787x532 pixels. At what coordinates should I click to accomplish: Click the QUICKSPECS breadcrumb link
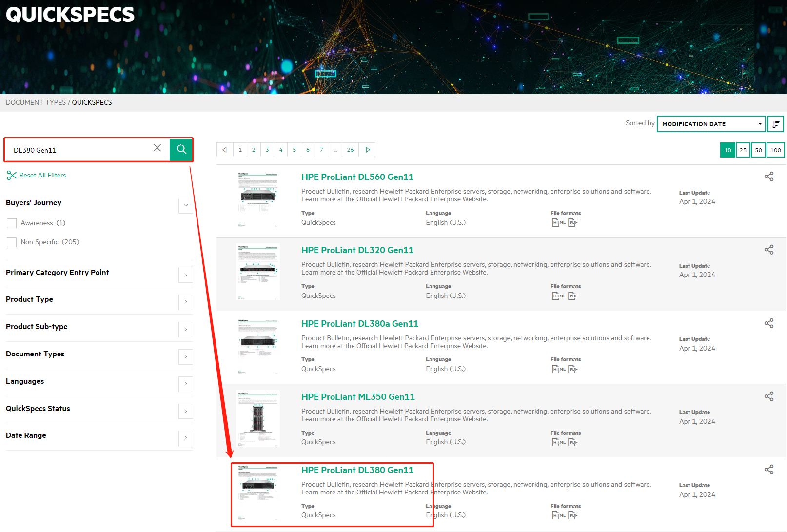click(x=92, y=102)
